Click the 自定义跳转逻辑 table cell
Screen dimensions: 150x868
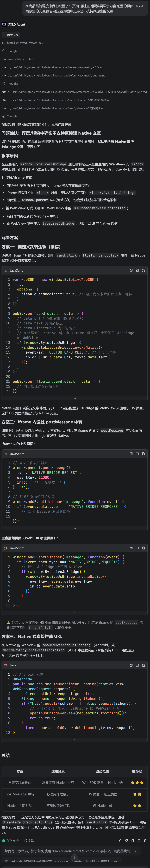tap(20, 783)
